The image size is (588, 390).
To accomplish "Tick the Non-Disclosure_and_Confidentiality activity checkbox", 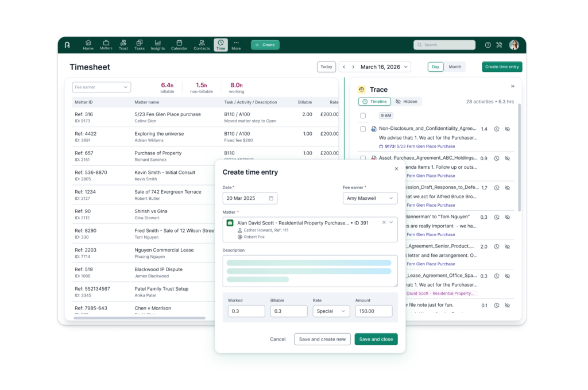I will (x=363, y=129).
